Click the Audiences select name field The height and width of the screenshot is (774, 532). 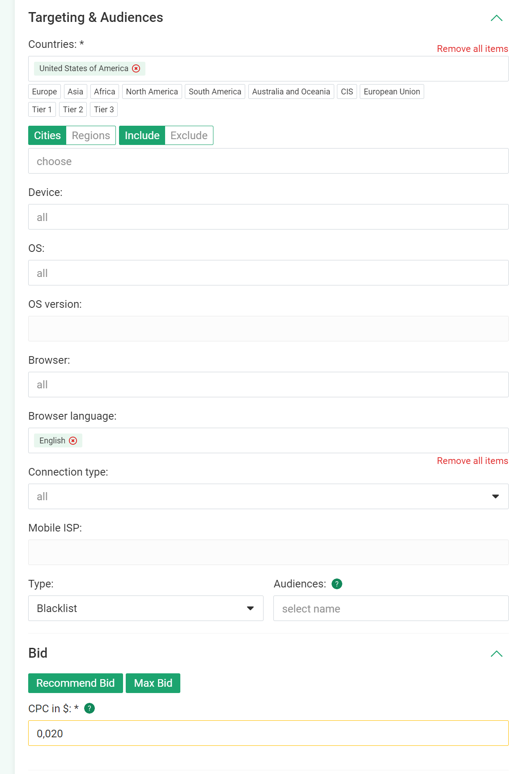coord(391,608)
